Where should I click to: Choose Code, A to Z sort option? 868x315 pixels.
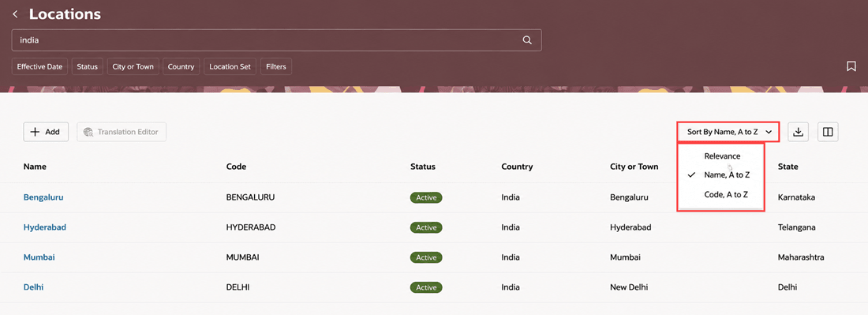click(726, 194)
